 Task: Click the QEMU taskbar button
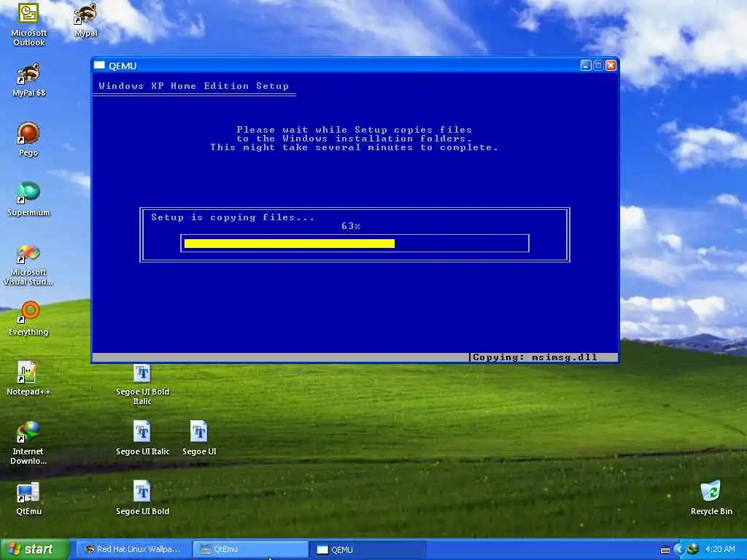tap(367, 550)
